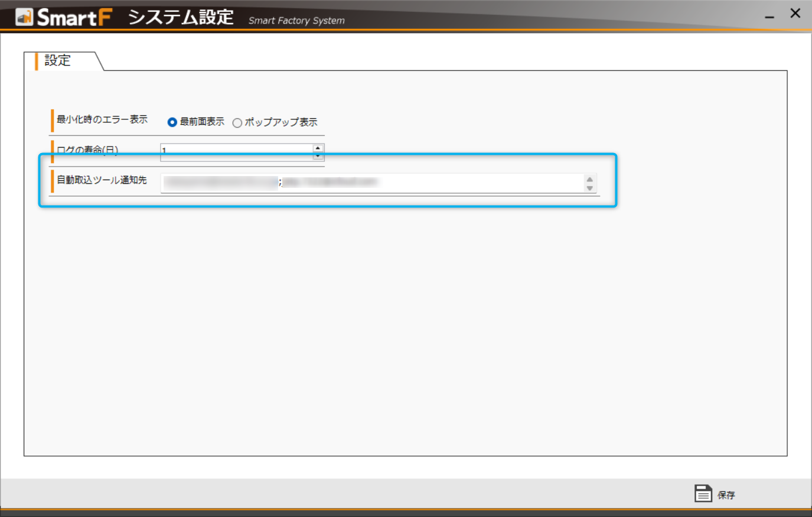The width and height of the screenshot is (812, 517).
Task: Click the Smart Factory System subtitle
Action: point(296,21)
